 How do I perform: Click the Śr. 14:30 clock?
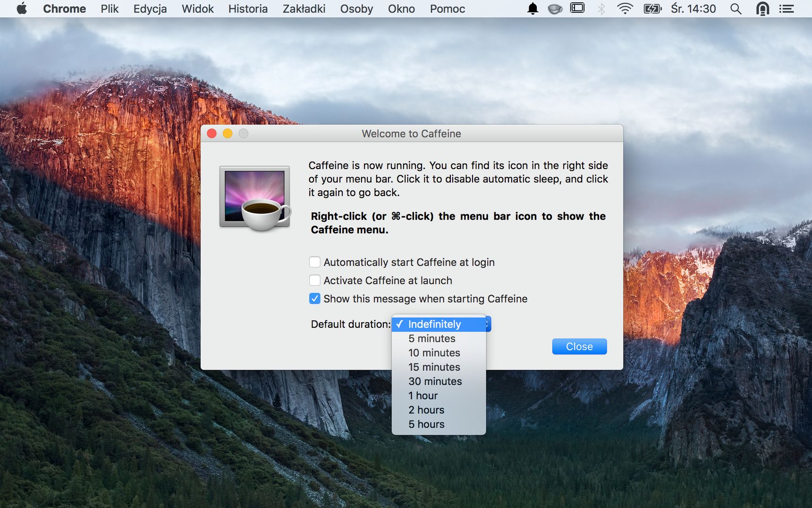tap(693, 9)
